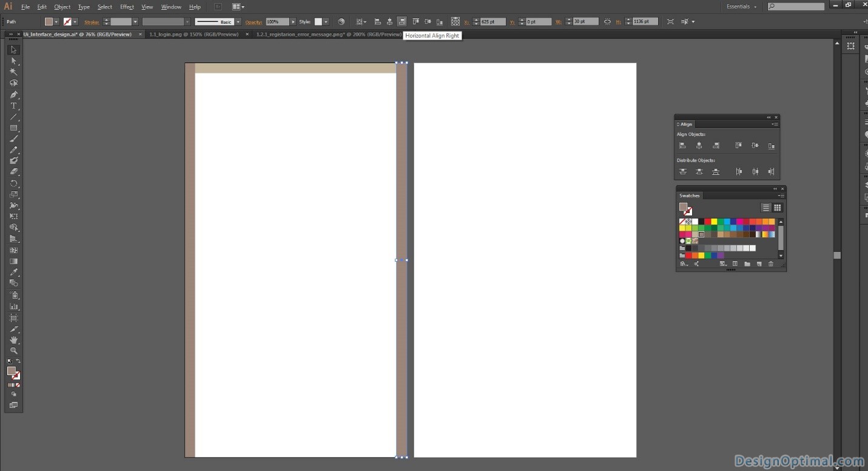Click Horizontal Align Right in Align panel
This screenshot has height=471, width=868.
click(716, 146)
